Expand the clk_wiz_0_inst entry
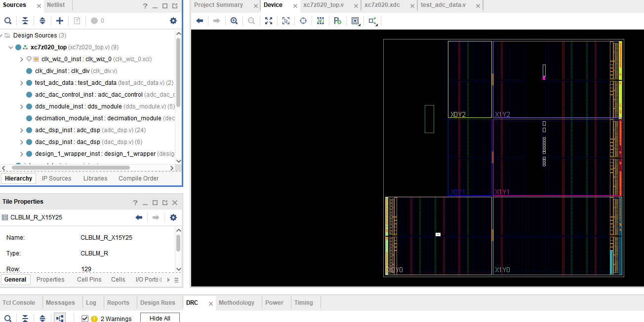 [x=21, y=59]
